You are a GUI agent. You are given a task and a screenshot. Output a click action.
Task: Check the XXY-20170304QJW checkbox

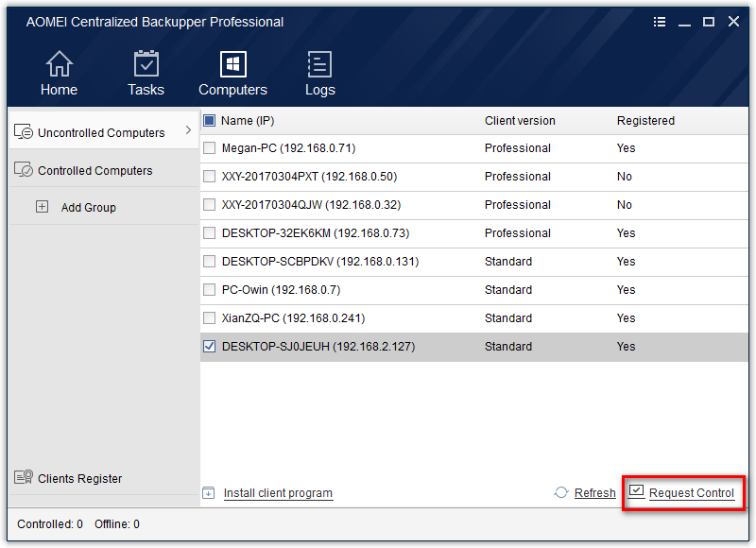[x=209, y=205]
